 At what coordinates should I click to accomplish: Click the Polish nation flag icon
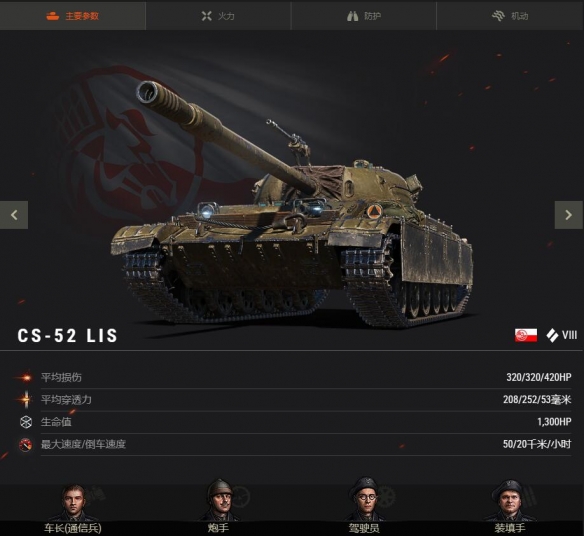tap(526, 335)
